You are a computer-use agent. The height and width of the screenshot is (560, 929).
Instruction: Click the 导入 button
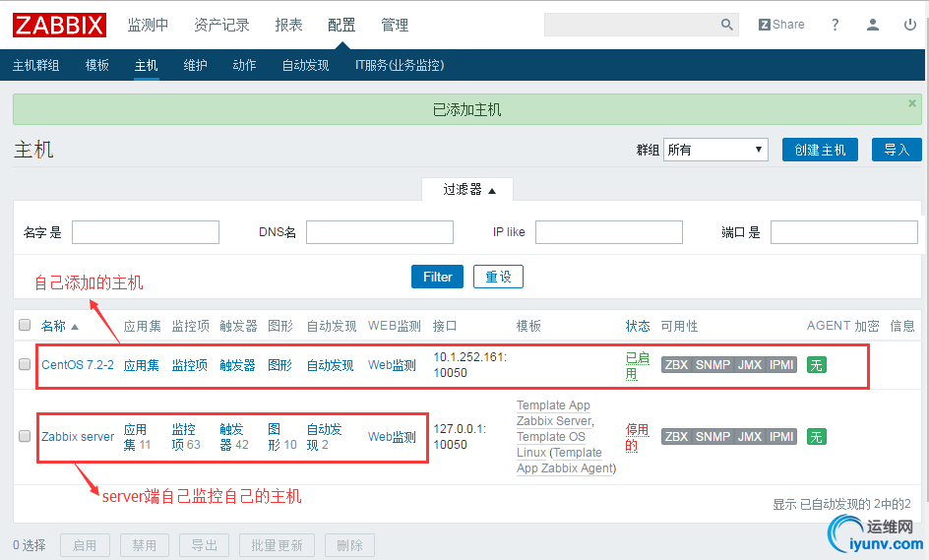pos(897,150)
